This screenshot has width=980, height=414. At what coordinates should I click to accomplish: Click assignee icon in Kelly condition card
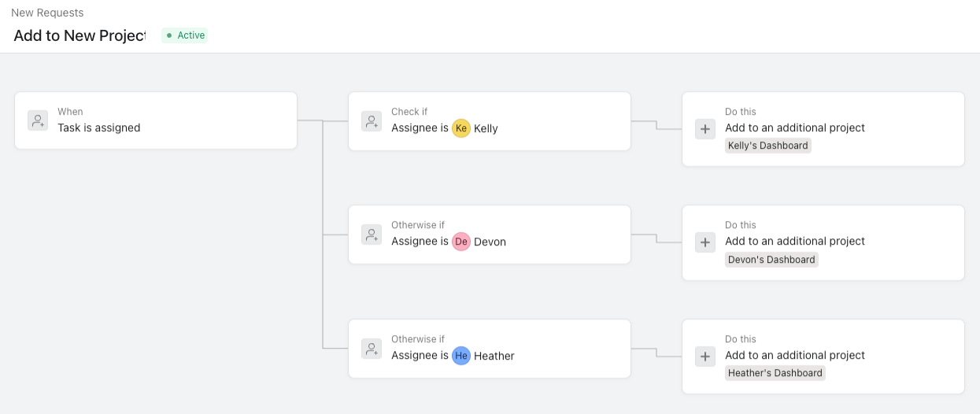372,121
